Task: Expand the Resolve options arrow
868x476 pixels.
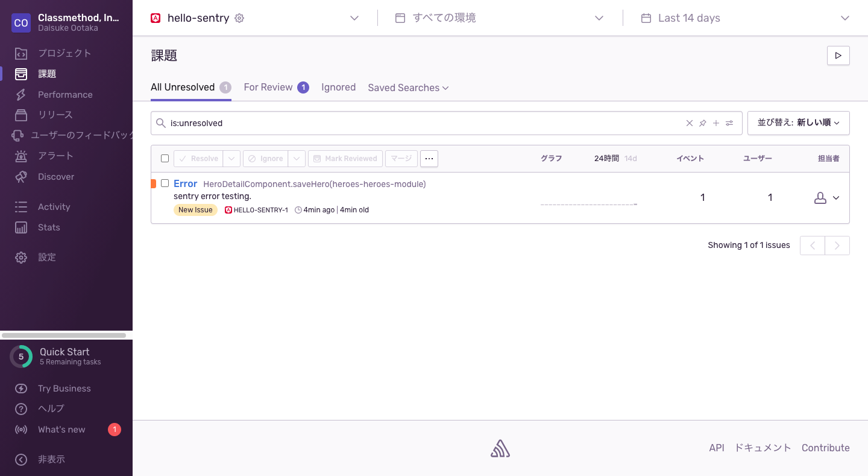Action: tap(231, 159)
